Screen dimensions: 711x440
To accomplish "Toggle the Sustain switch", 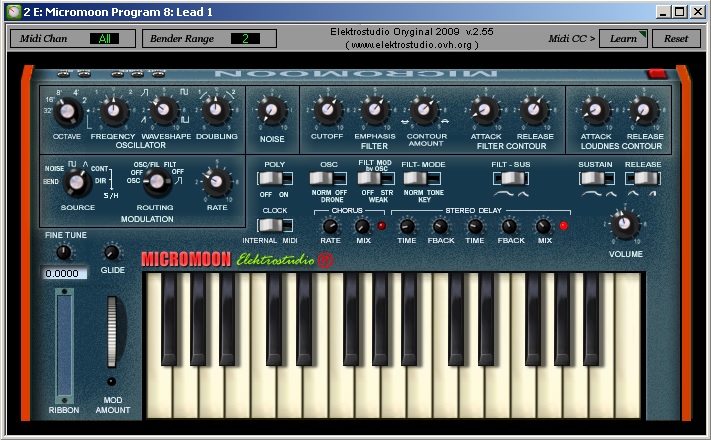I will pos(597,178).
